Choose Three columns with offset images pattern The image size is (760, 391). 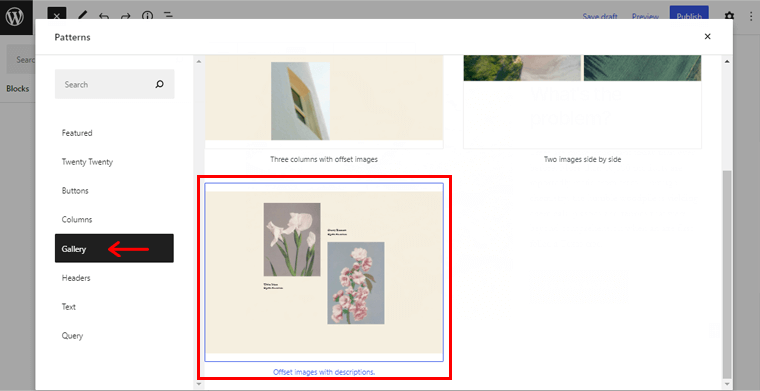coord(324,102)
